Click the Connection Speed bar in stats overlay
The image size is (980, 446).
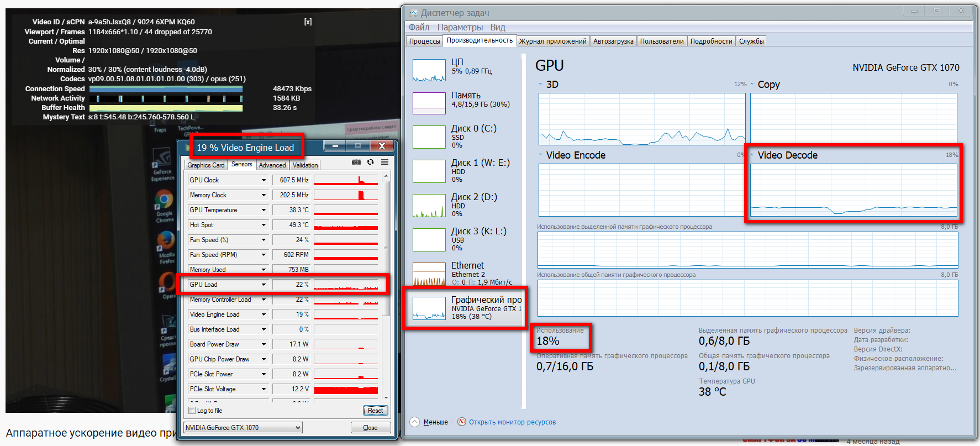click(166, 88)
